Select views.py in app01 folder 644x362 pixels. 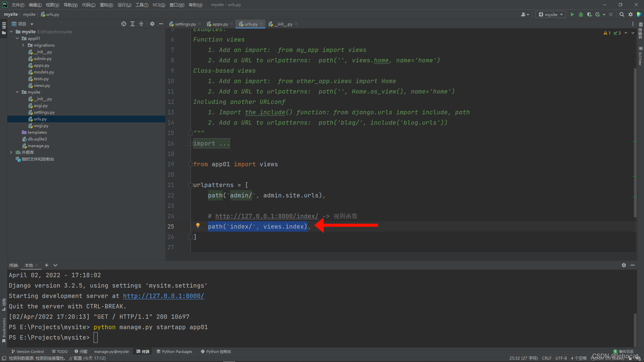pyautogui.click(x=42, y=85)
